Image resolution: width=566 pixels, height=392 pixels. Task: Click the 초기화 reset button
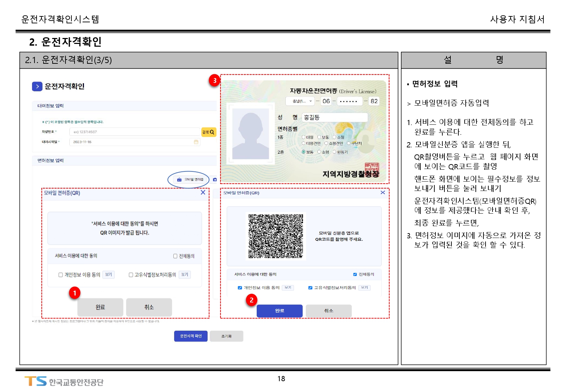coord(226,336)
